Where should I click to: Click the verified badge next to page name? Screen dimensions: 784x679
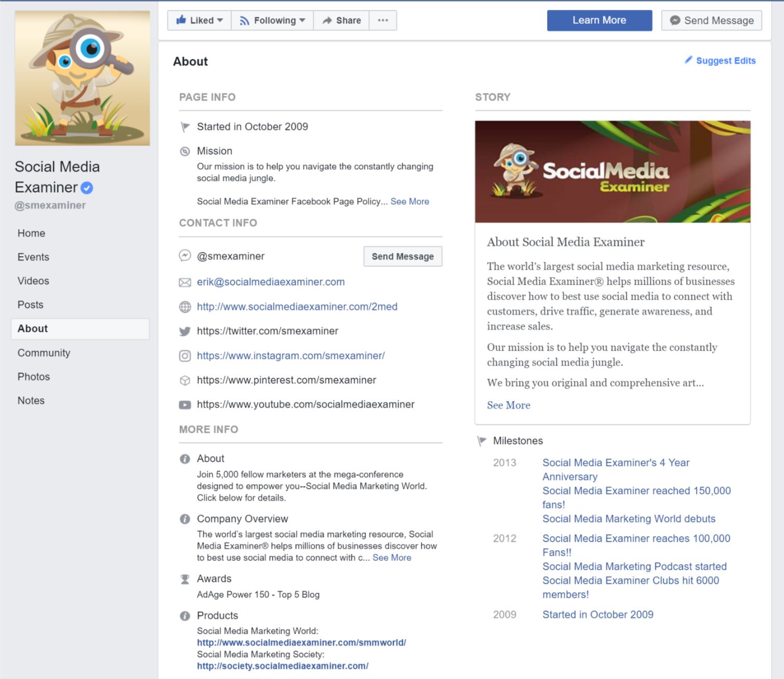[87, 188]
